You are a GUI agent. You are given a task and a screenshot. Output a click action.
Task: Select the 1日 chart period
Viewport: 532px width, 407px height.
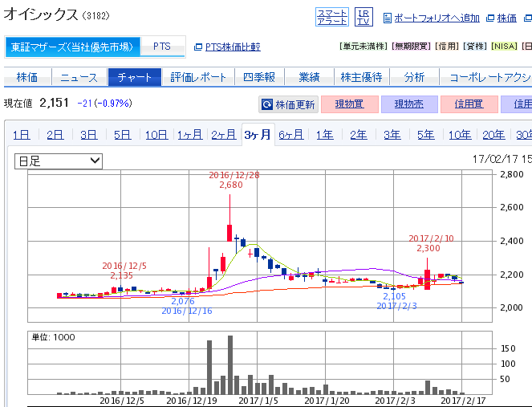coord(22,135)
